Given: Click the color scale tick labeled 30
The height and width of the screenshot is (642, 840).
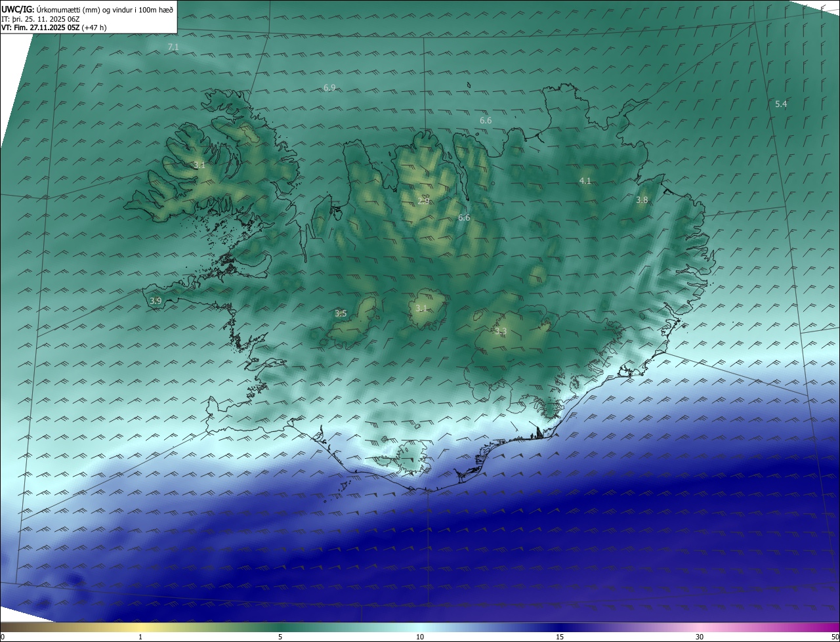Looking at the screenshot, I should coord(700,637).
